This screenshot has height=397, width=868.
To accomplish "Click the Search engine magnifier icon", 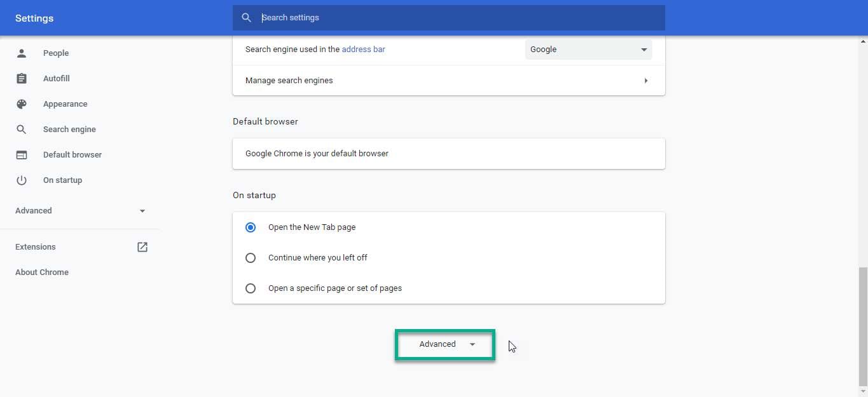I will [22, 129].
